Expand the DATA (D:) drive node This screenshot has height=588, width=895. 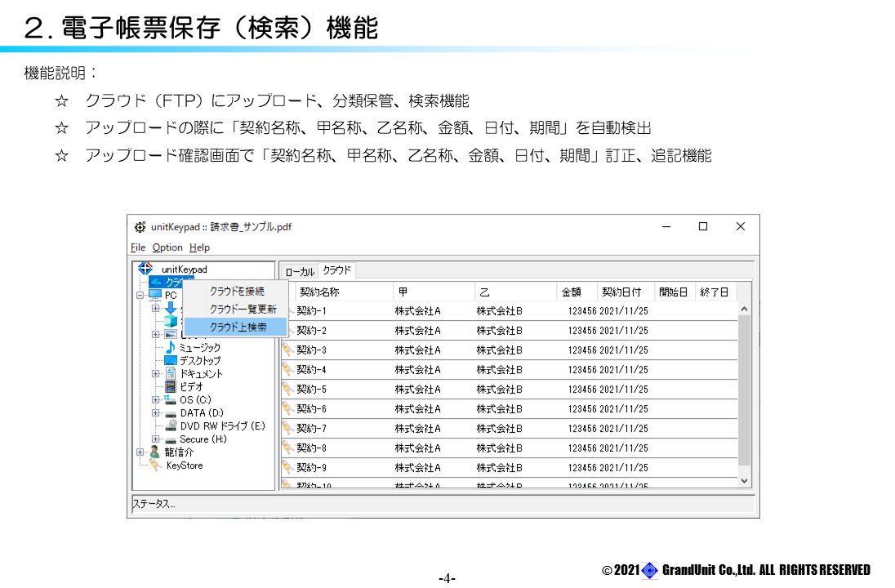(155, 412)
